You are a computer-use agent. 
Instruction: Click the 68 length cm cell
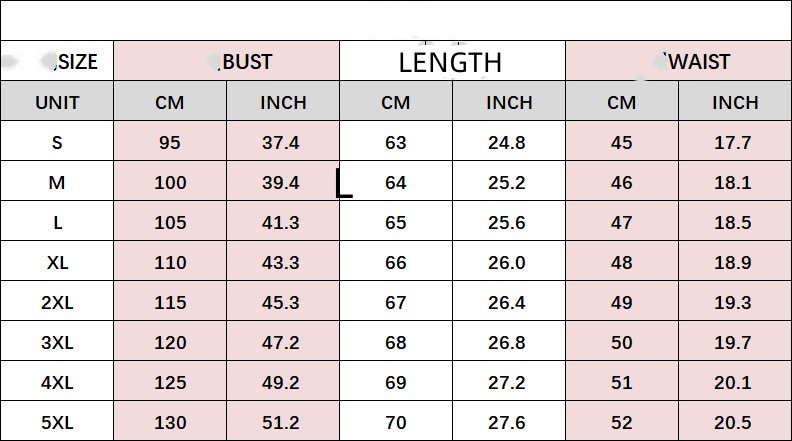[396, 342]
